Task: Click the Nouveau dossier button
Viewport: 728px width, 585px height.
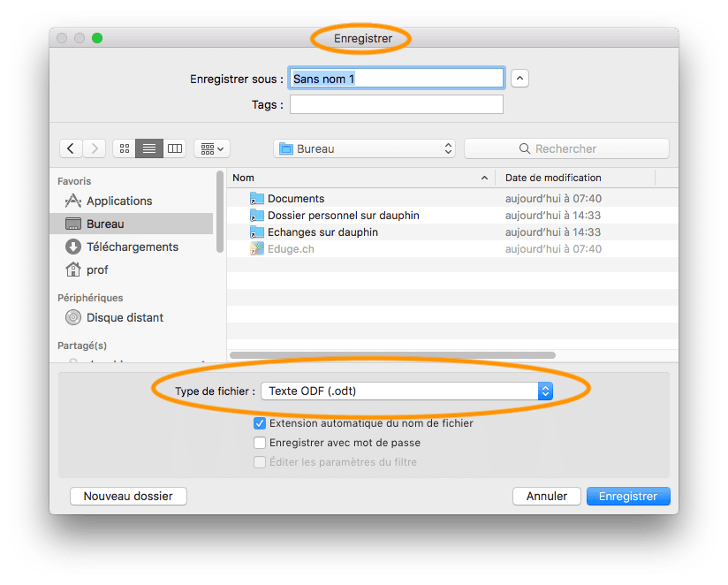Action: tap(128, 496)
